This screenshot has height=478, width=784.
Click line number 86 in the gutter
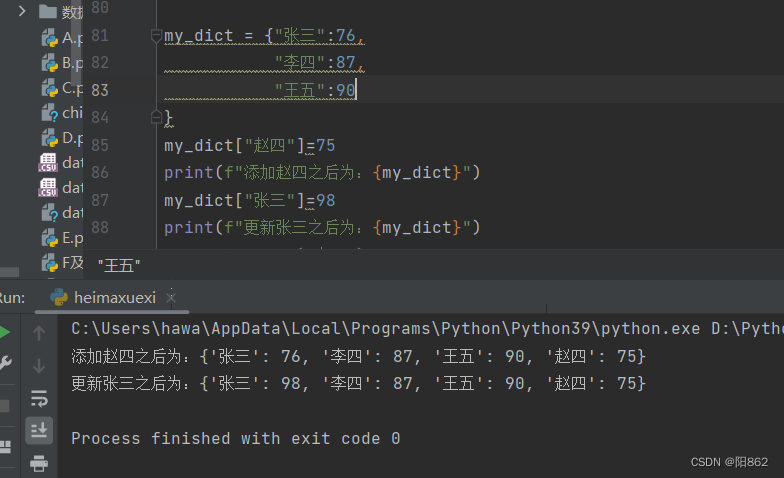100,172
